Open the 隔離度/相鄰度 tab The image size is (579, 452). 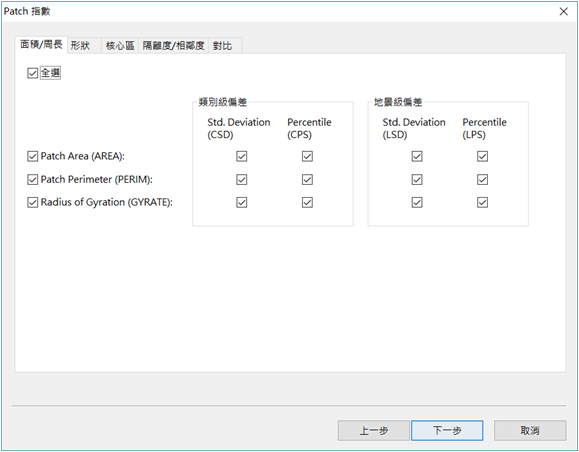click(x=174, y=46)
